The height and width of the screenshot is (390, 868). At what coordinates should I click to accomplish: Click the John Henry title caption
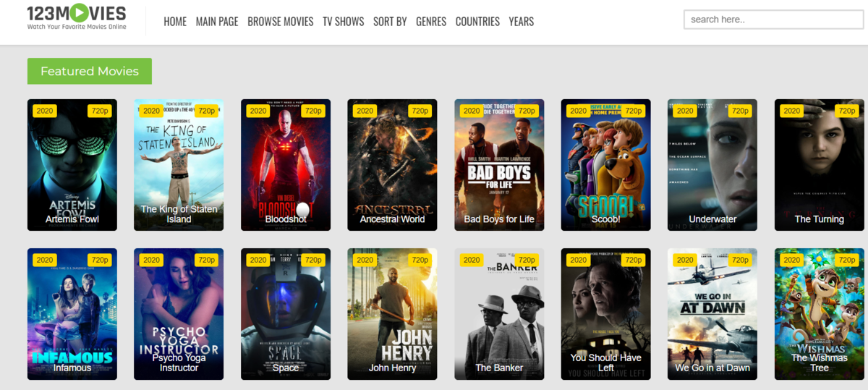click(392, 368)
